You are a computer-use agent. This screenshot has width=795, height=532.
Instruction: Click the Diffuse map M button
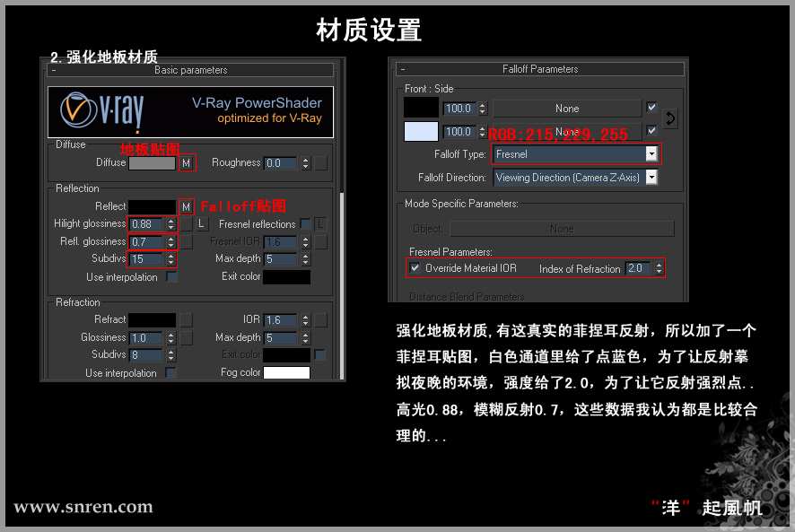pos(186,163)
